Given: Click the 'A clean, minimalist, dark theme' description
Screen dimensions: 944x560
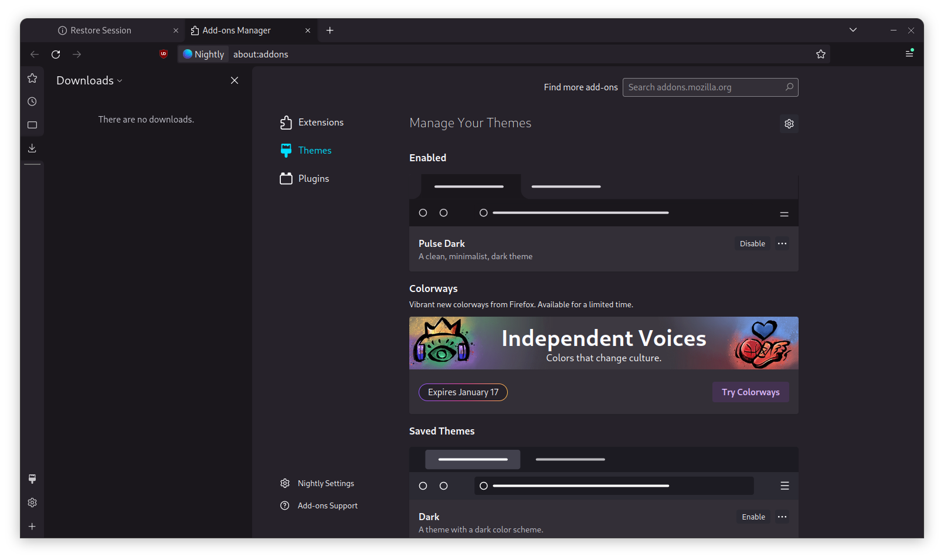Looking at the screenshot, I should click(476, 257).
